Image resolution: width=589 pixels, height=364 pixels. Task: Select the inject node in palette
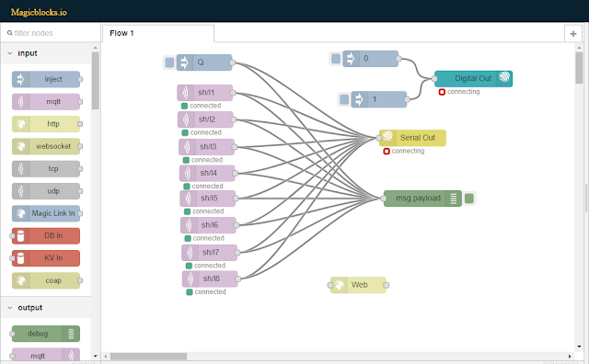click(x=46, y=79)
